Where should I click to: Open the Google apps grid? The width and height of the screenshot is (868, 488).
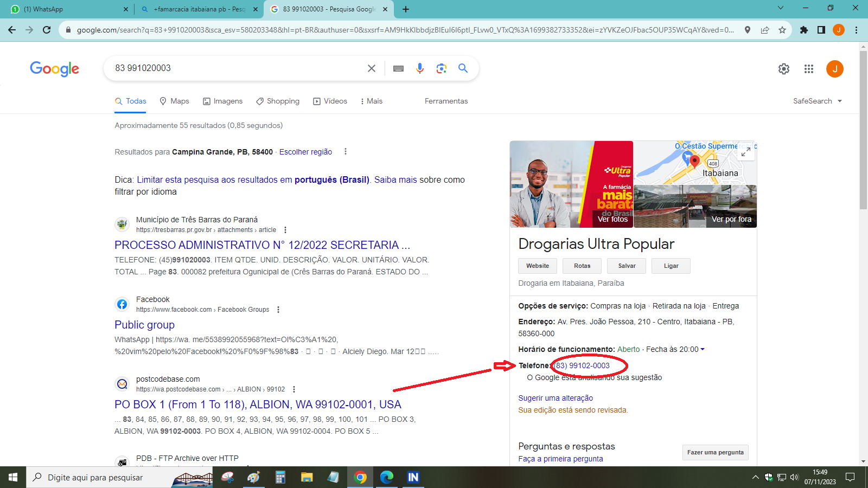tap(809, 69)
